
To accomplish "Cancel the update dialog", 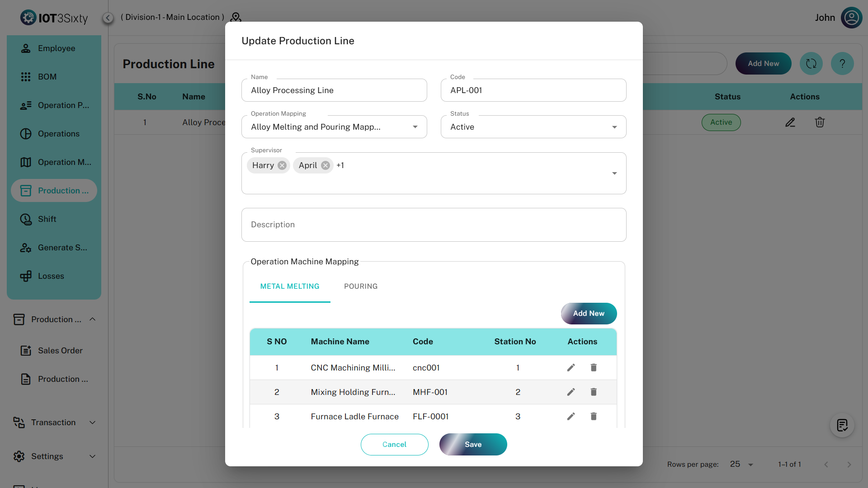I will pyautogui.click(x=394, y=445).
